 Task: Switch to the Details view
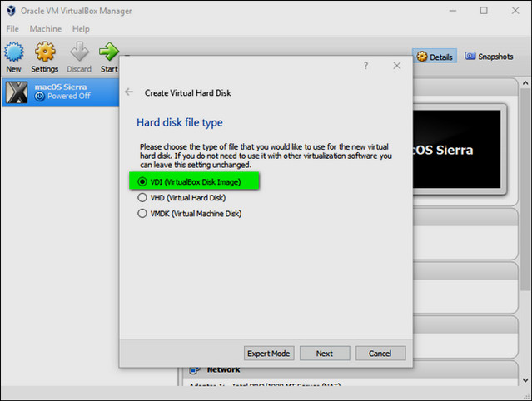point(435,57)
